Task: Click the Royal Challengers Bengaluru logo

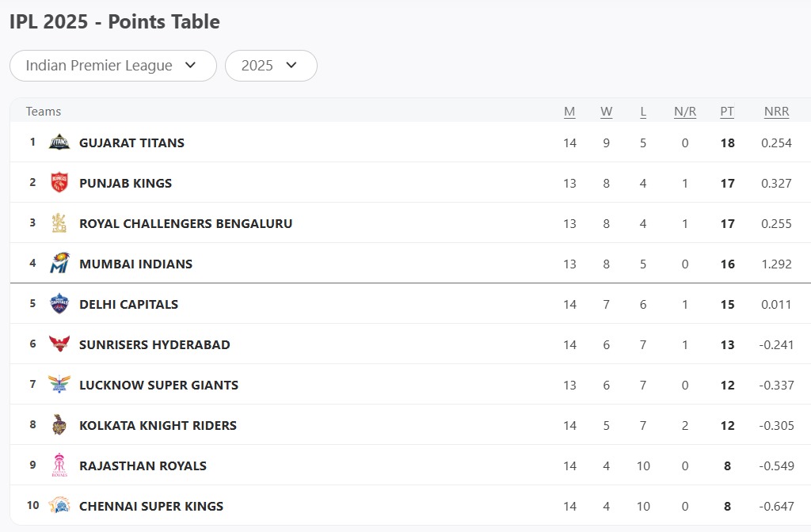Action: pos(59,223)
